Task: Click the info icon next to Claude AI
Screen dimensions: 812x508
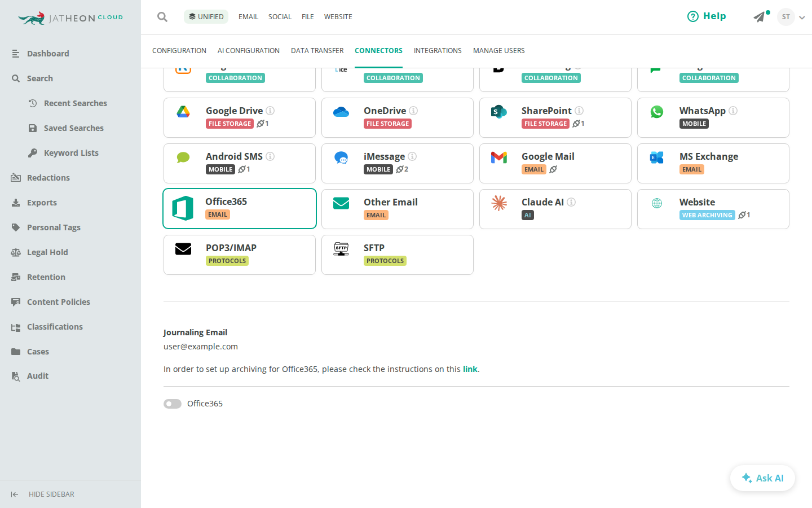Action: [x=571, y=202]
